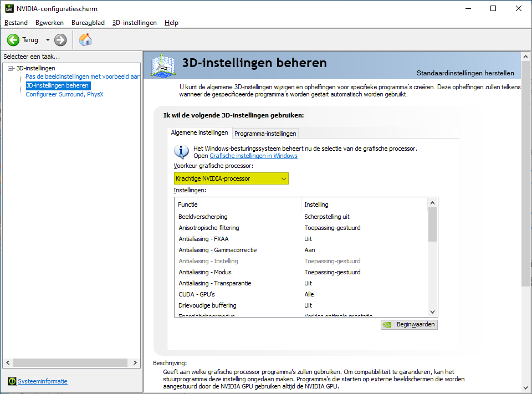Switch to Programma-instellingen tab

(x=265, y=134)
